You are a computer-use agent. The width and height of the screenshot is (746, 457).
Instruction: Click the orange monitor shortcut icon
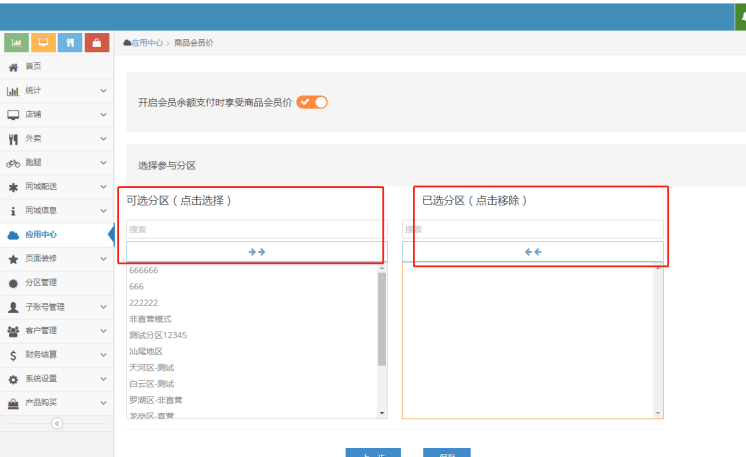43,42
